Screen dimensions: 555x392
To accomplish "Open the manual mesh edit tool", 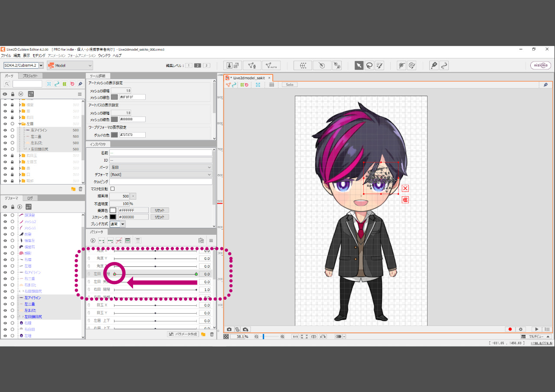I will [x=252, y=65].
